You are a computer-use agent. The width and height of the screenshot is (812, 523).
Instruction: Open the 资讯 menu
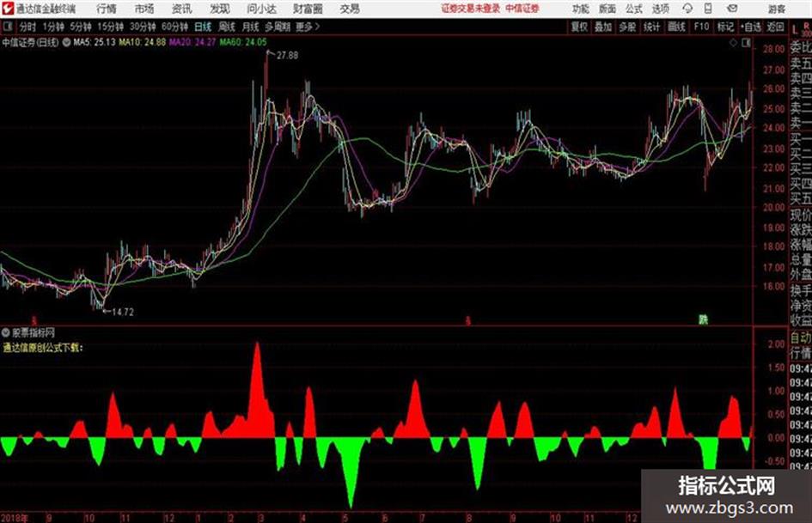[x=182, y=9]
